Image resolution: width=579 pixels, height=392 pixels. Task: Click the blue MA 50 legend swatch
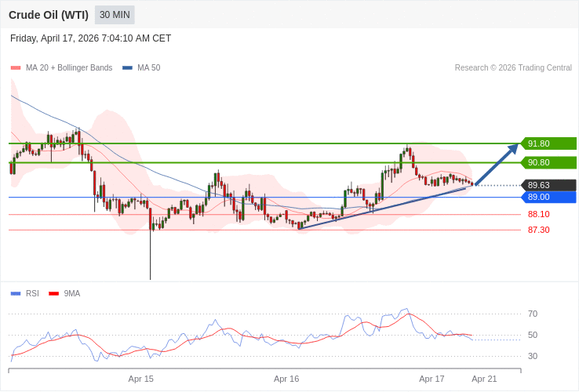(127, 68)
